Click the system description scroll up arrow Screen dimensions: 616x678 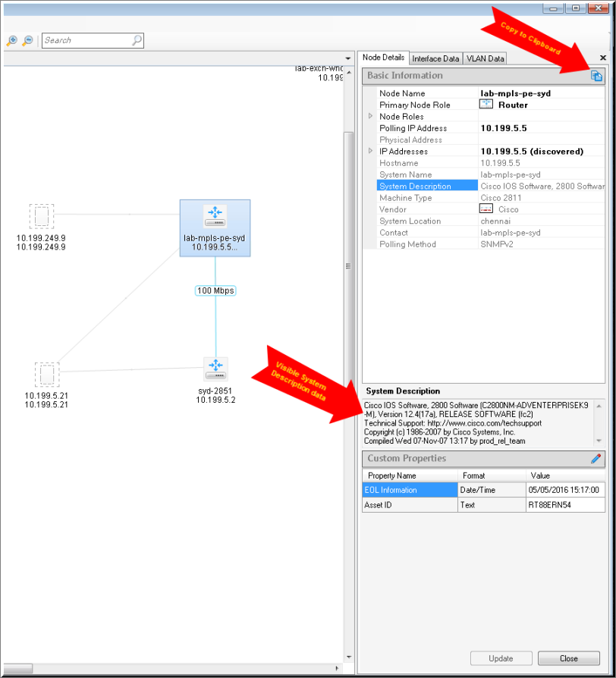(x=599, y=406)
